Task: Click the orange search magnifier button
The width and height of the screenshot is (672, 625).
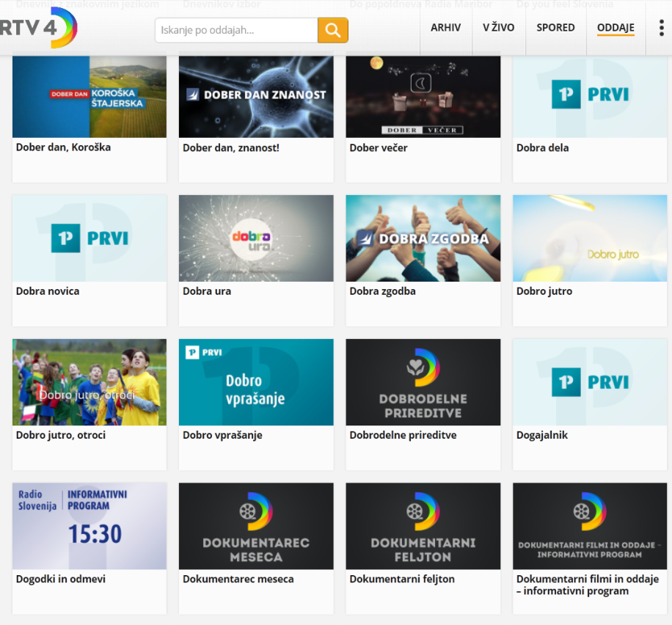Action: (332, 30)
